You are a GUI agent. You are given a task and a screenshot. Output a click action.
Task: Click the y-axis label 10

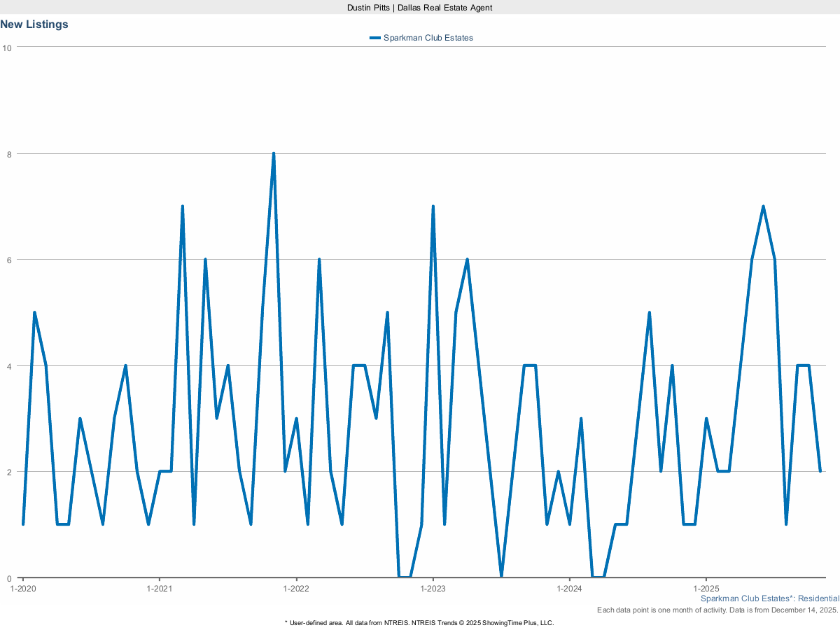(x=7, y=48)
